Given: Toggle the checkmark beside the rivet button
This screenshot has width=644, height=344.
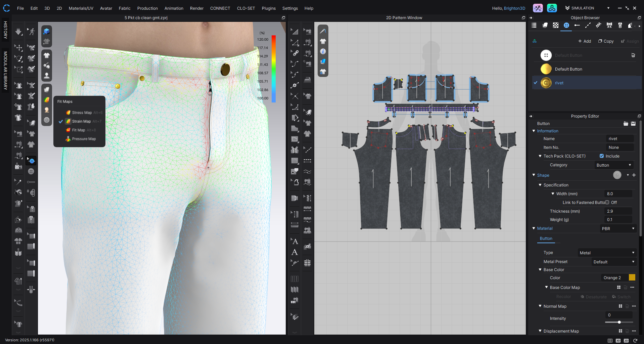Looking at the screenshot, I should tap(535, 83).
